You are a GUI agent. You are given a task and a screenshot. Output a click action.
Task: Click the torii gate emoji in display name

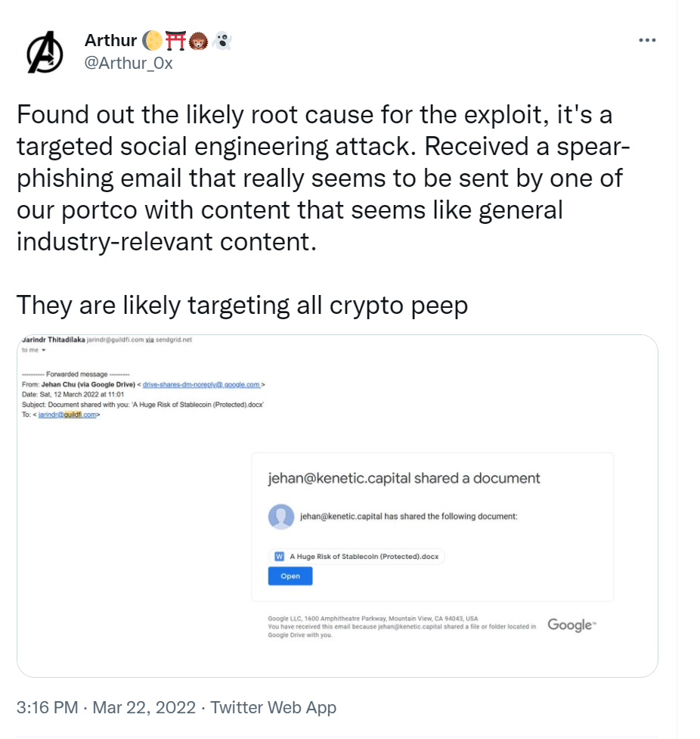click(175, 41)
